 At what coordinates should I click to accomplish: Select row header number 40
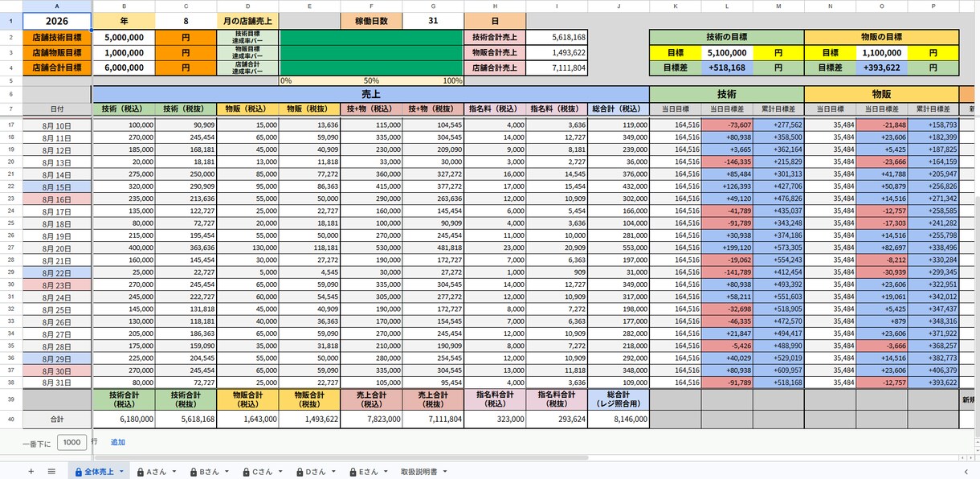(x=11, y=419)
